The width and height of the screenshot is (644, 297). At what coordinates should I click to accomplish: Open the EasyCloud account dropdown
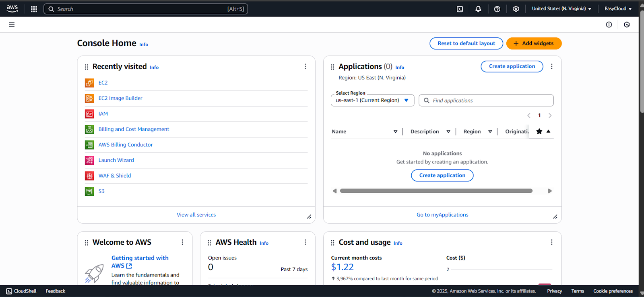[618, 9]
